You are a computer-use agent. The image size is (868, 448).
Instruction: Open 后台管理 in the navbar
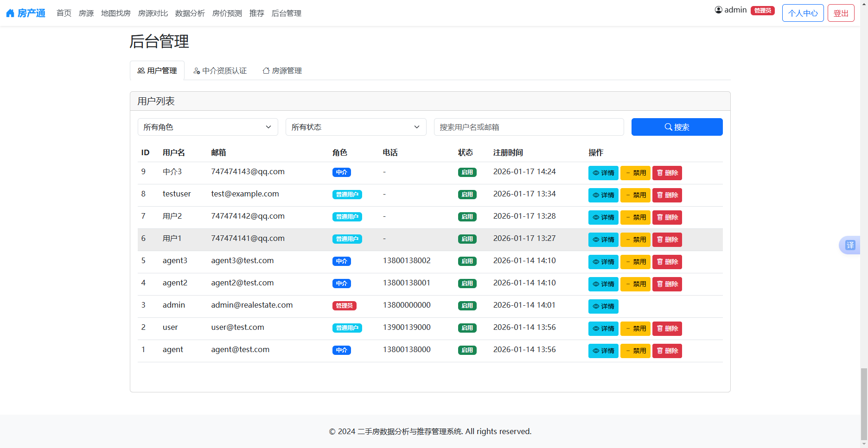pyautogui.click(x=287, y=13)
